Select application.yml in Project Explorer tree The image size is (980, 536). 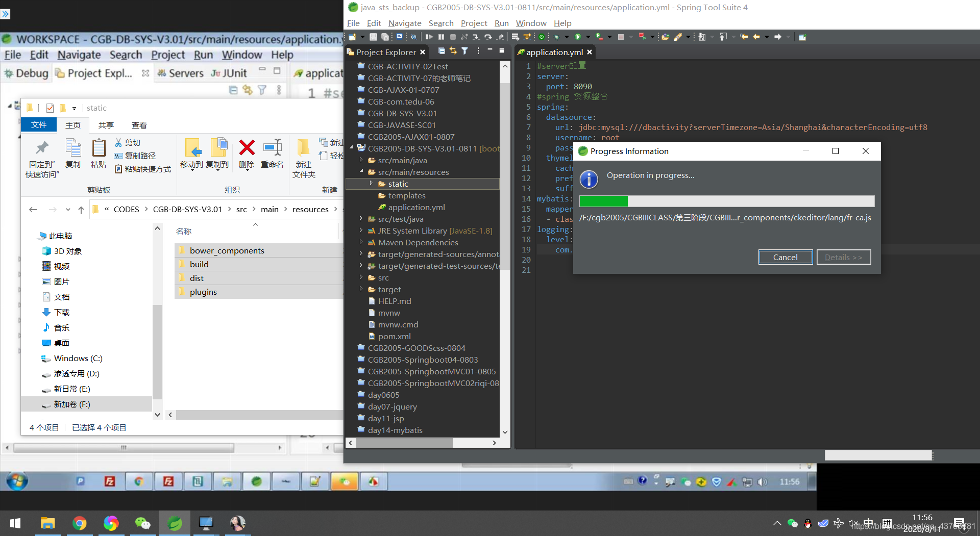coord(416,207)
